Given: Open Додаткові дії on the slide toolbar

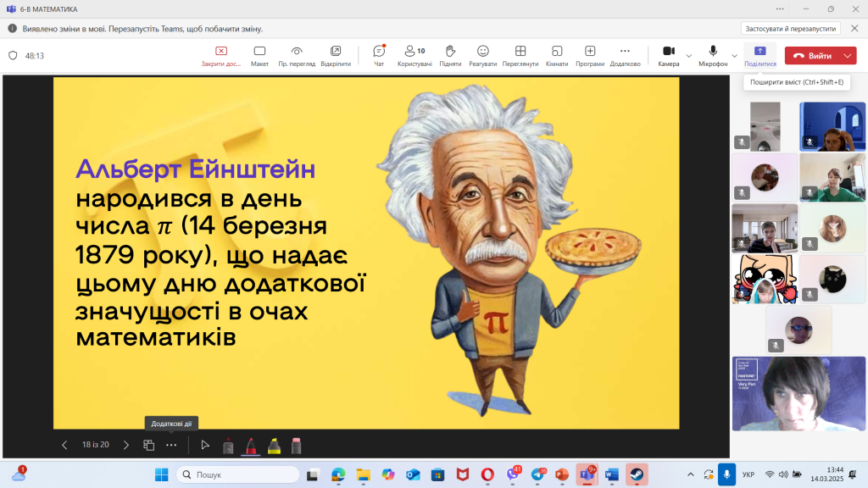Looking at the screenshot, I should point(171,444).
